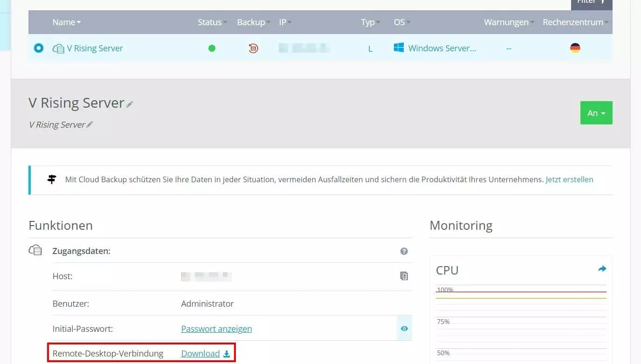Edit server name via pencil icon beside title
Viewport: 641px width, 364px height.
(x=130, y=104)
